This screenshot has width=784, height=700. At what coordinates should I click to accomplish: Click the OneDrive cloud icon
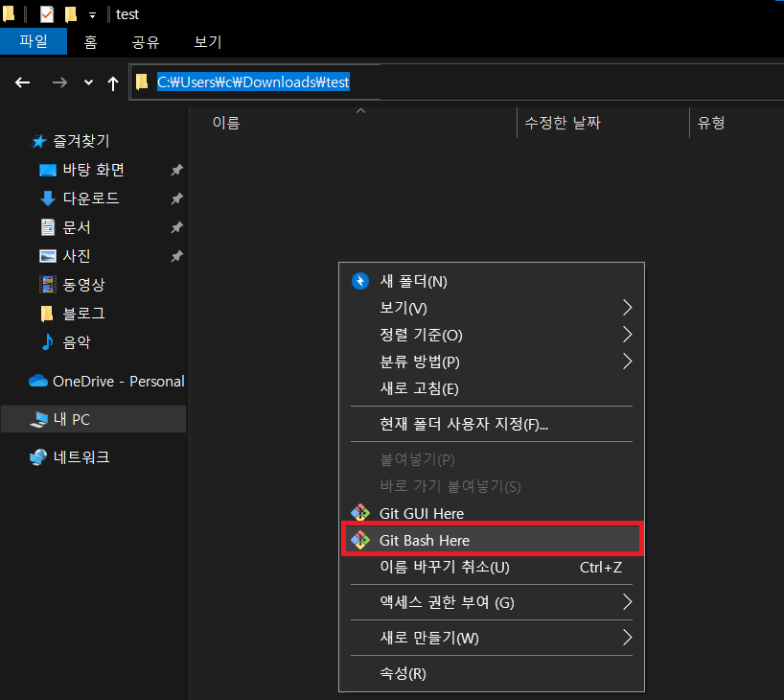38,381
